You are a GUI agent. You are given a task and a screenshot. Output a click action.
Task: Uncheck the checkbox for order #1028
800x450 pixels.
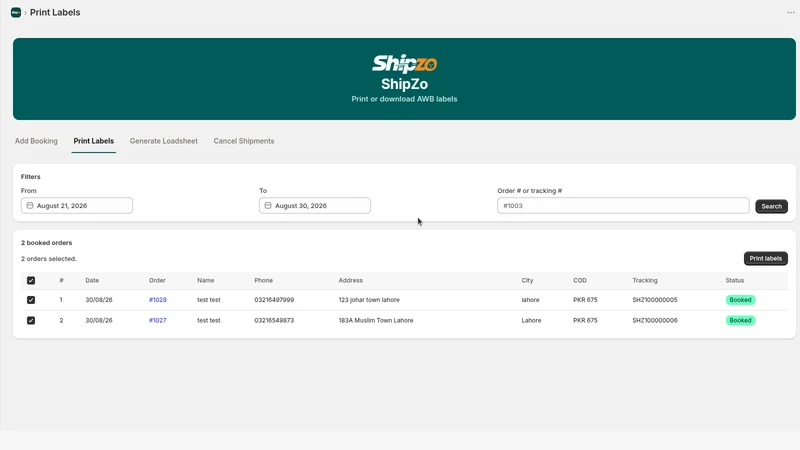(31, 300)
